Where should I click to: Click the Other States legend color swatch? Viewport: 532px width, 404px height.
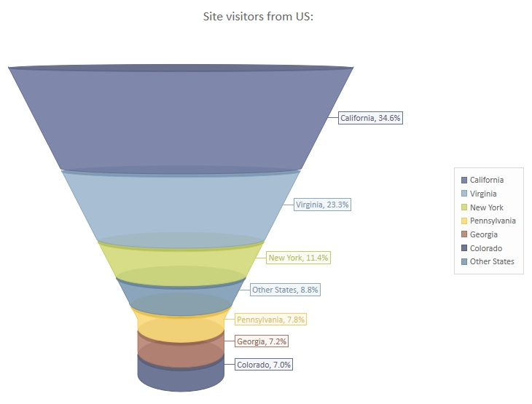click(463, 261)
